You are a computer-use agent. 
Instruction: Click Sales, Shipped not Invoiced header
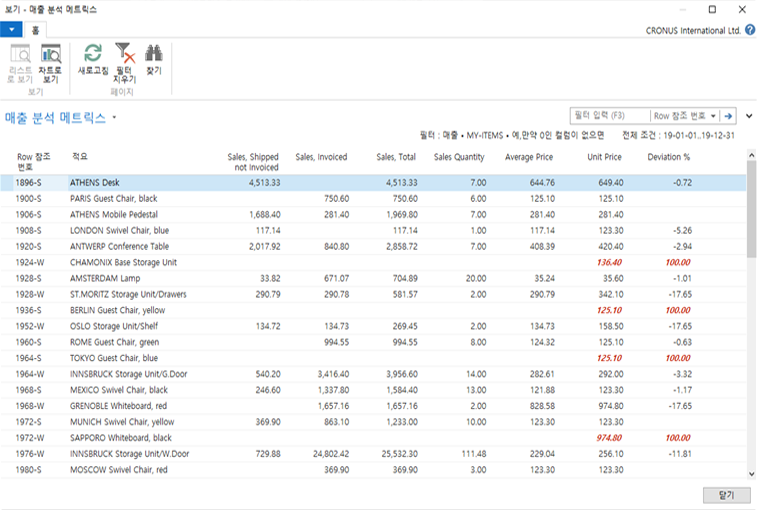click(253, 162)
